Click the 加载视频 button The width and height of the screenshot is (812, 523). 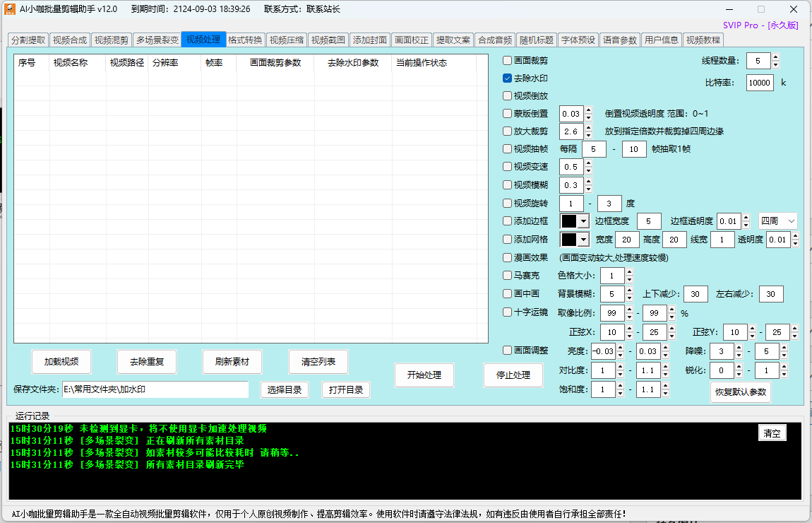[61, 362]
